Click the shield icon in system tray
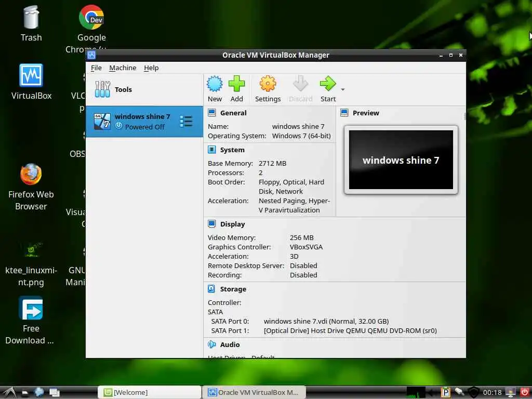This screenshot has height=399, width=532. tap(473, 393)
